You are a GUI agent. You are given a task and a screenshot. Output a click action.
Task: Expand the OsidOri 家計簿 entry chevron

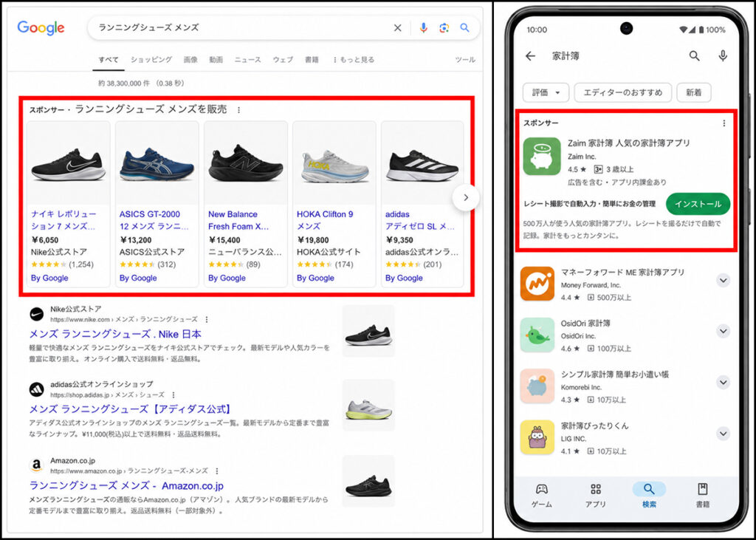click(x=723, y=332)
